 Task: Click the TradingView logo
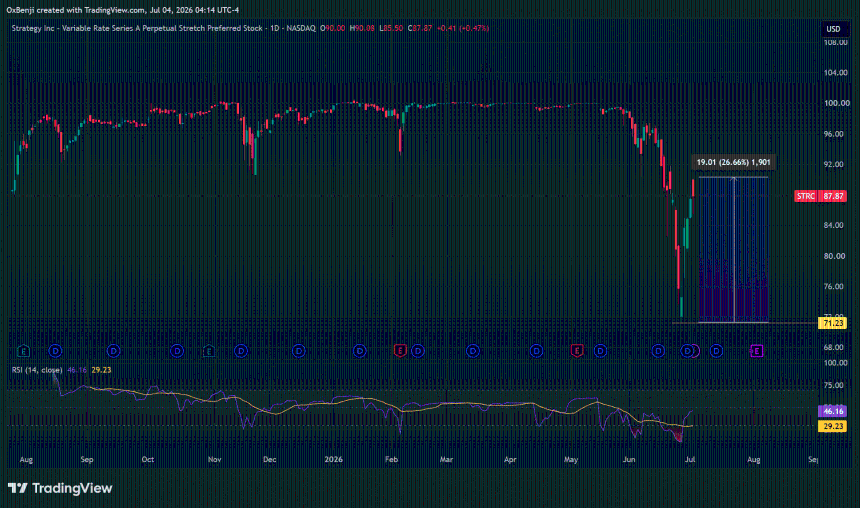tap(60, 488)
